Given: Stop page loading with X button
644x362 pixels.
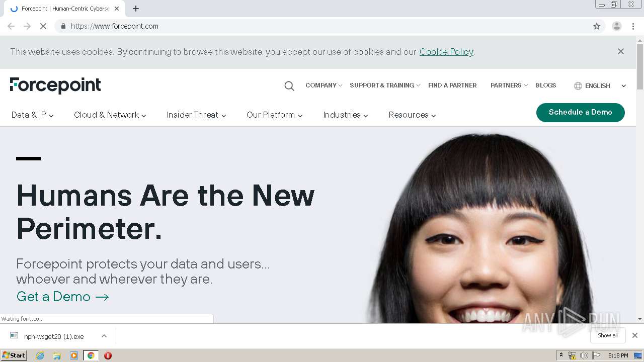Looking at the screenshot, I should click(43, 26).
